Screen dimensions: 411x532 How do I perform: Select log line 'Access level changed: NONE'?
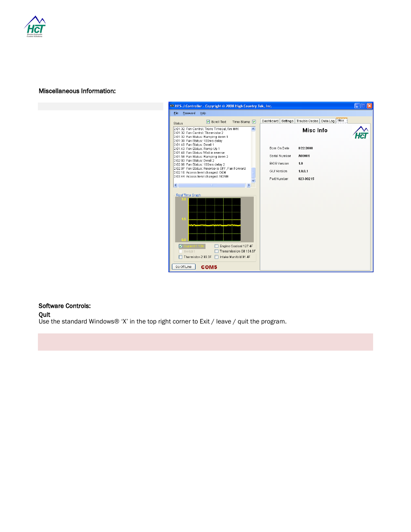(201, 177)
